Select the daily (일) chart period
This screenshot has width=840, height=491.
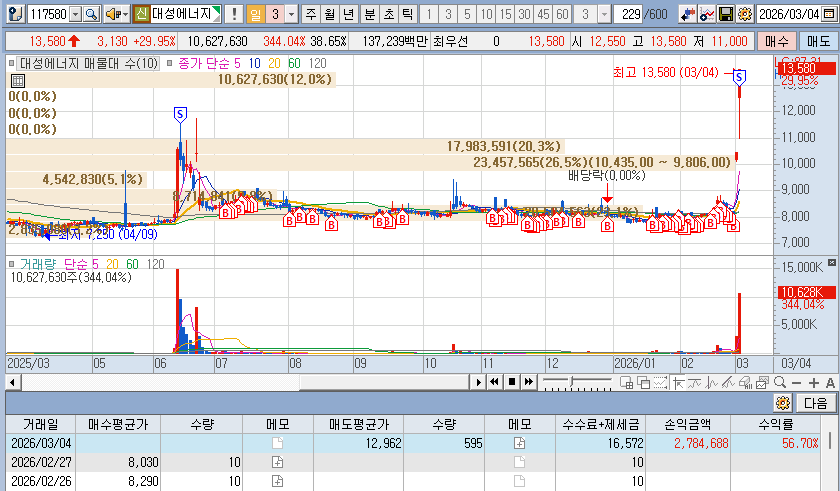pos(256,14)
